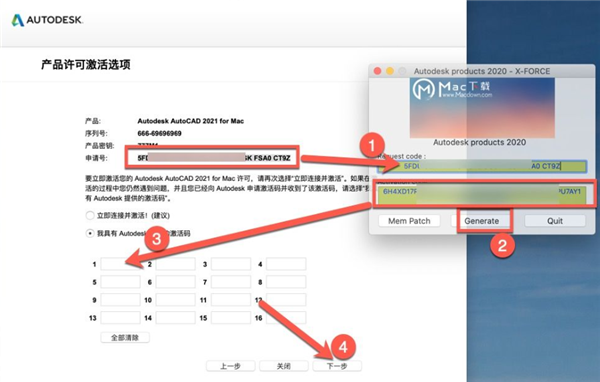Click activation code box number 15
This screenshot has width=600, height=382.
231,318
